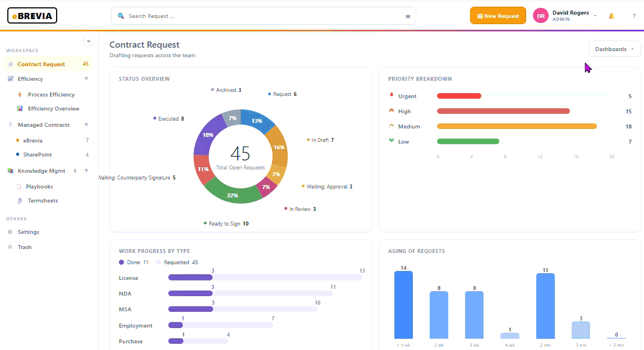Click the NDA progress bar
Viewport: 644px width, 350px height.
click(251, 293)
